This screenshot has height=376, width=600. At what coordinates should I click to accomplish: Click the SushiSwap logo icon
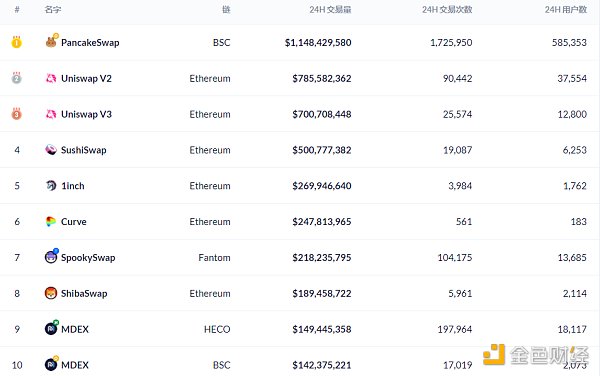coord(51,150)
